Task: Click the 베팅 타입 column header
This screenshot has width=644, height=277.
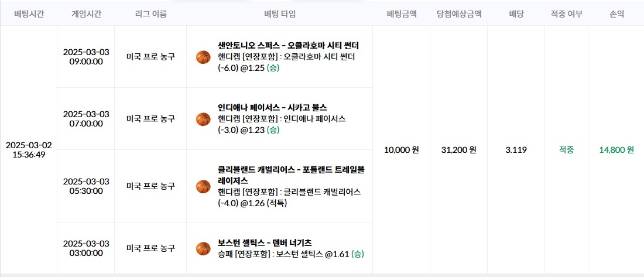Action: (280, 14)
